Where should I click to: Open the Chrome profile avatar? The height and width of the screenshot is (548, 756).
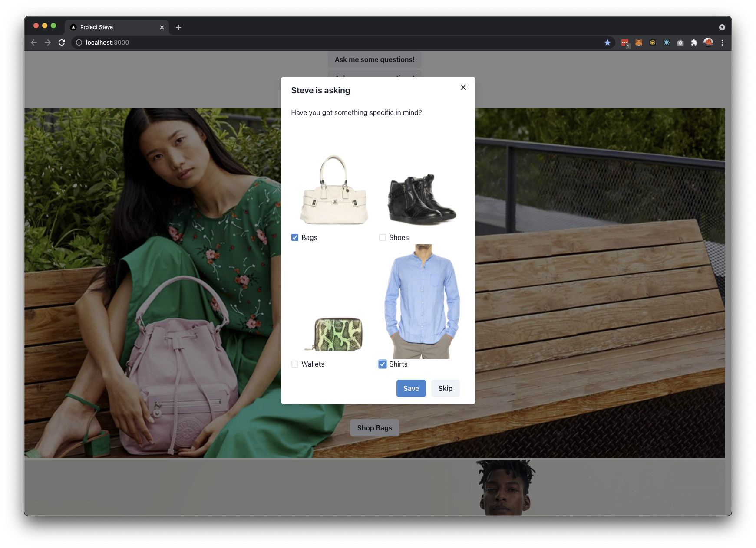coord(708,43)
